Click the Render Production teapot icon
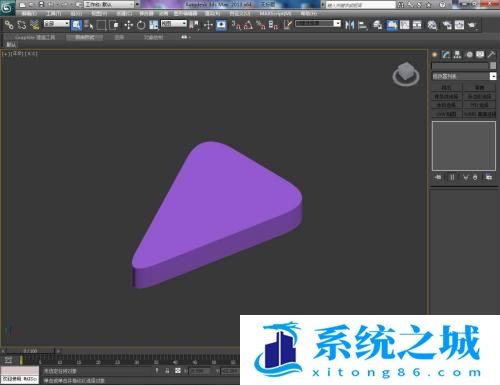Viewport: 500px width, 385px height. (472, 25)
